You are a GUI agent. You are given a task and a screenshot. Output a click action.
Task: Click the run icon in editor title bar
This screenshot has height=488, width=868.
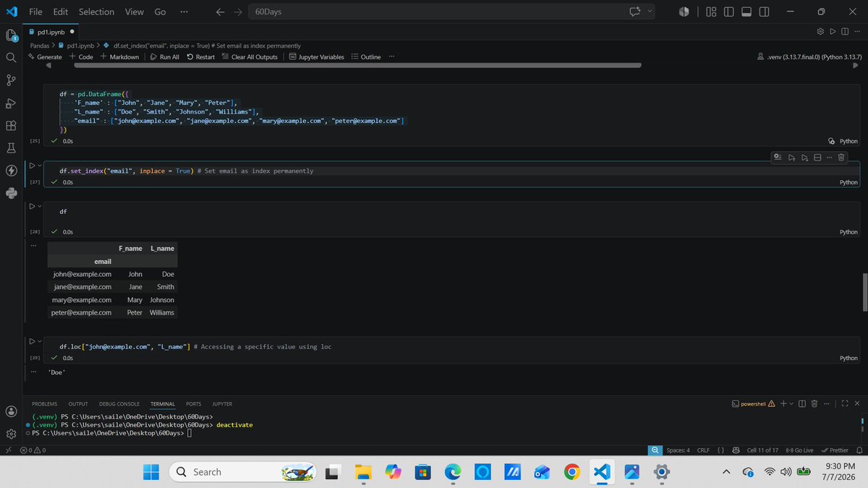point(833,31)
